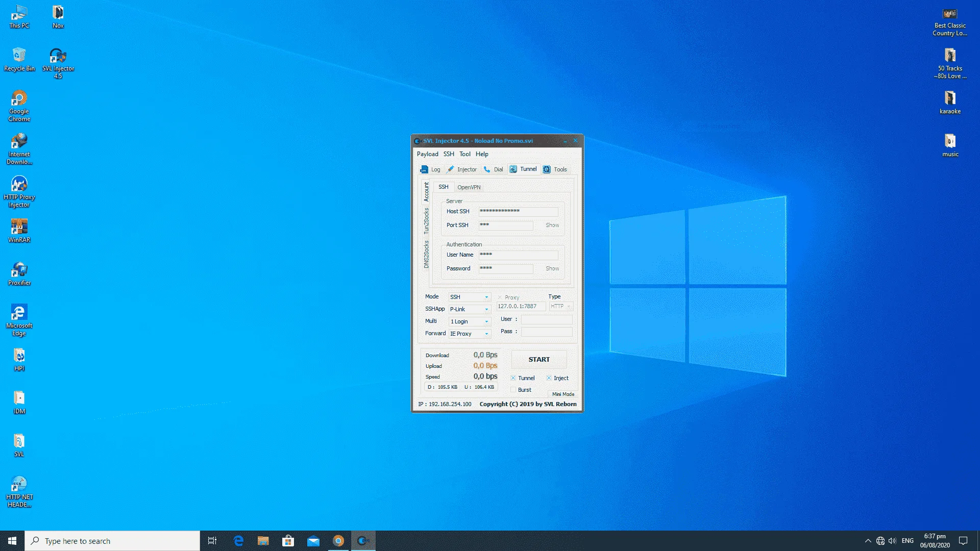Toggle the Proxy checkbox
Viewport: 980px width, 551px height.
click(x=500, y=297)
